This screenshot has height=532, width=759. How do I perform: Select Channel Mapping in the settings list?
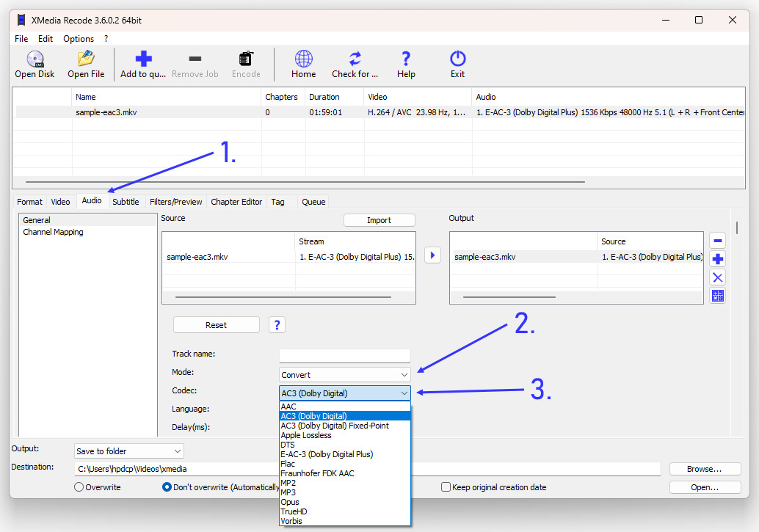(87, 233)
